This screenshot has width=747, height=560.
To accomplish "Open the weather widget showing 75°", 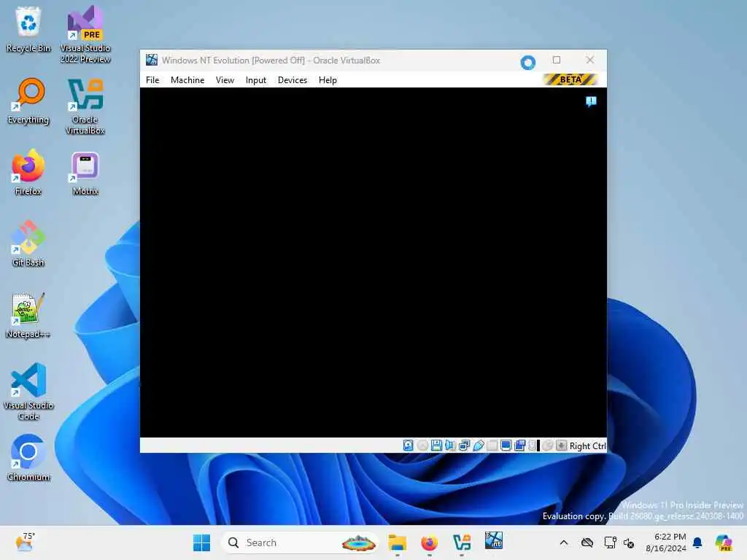I will (25, 542).
